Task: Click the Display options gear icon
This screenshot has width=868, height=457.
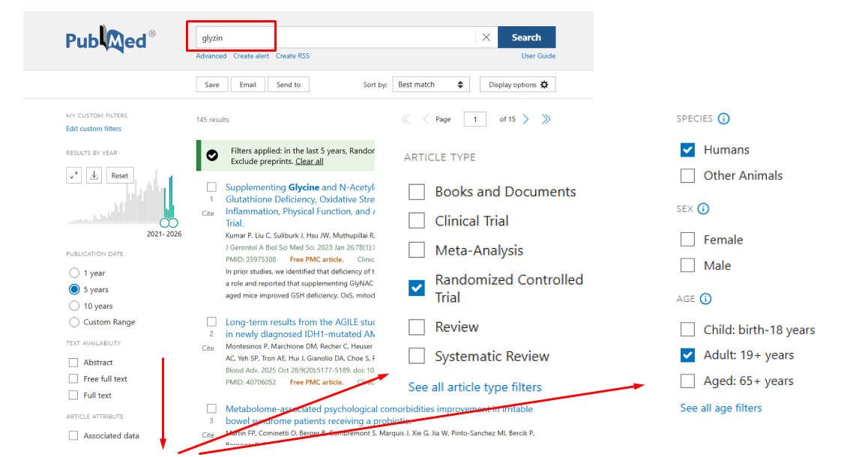Action: coord(544,85)
